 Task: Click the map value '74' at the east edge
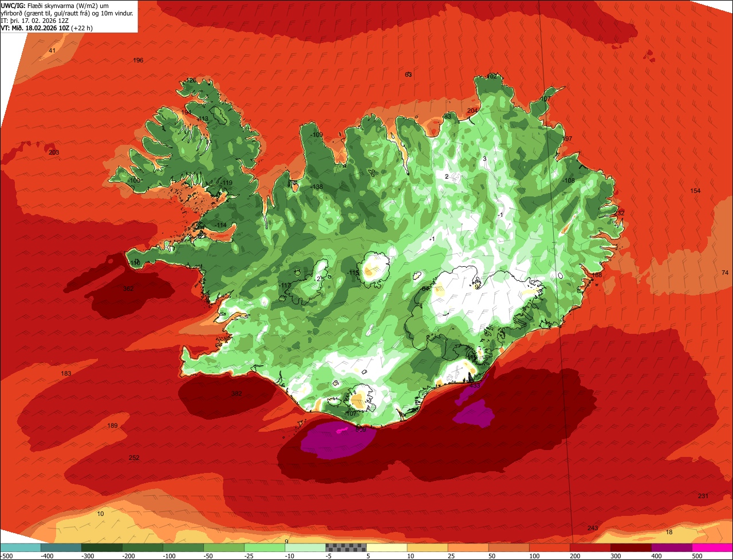[x=725, y=273]
